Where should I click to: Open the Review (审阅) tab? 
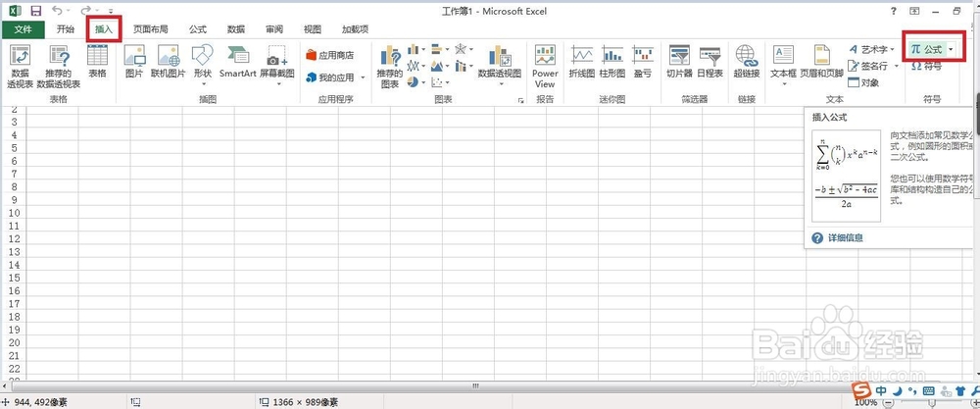273,28
